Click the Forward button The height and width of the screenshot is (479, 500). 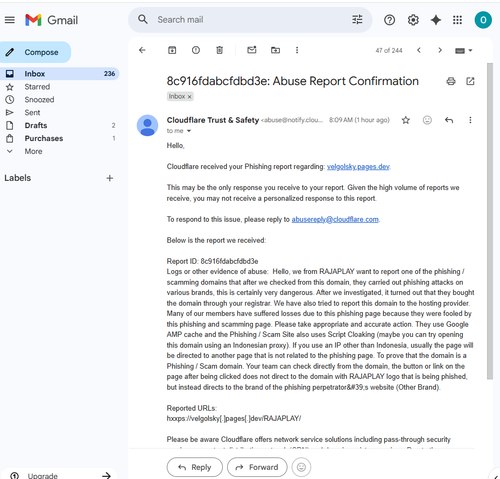[257, 467]
